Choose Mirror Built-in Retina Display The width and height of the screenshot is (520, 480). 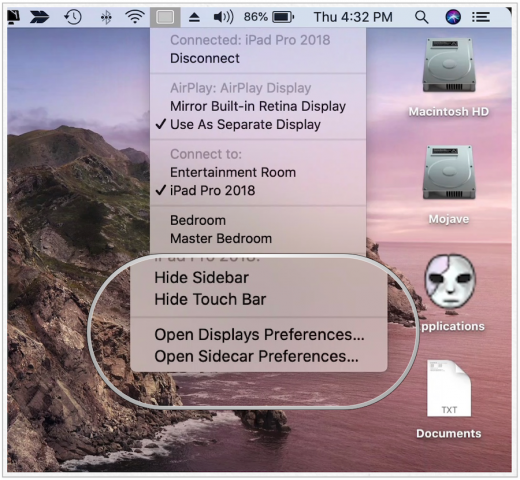coord(258,106)
